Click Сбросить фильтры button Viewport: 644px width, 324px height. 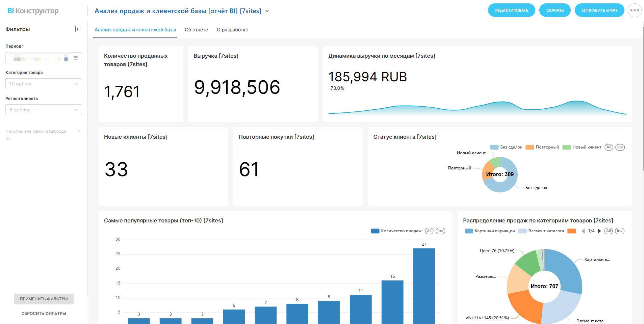tap(44, 314)
